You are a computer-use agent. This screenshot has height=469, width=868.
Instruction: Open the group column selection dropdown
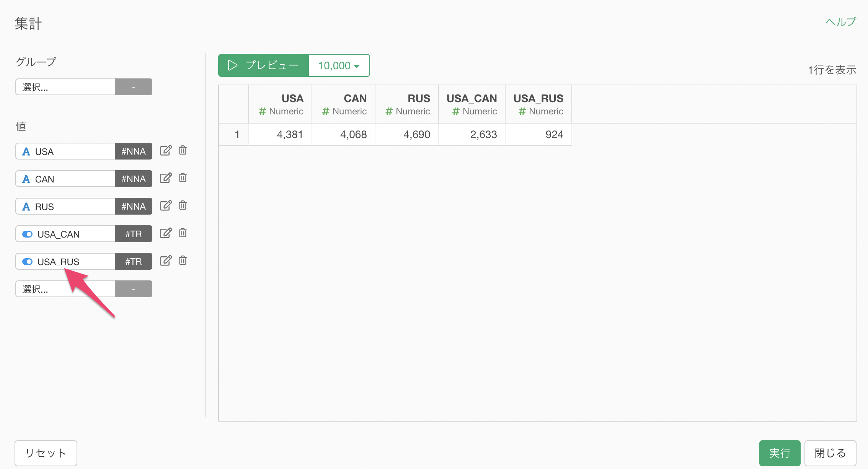[x=65, y=87]
